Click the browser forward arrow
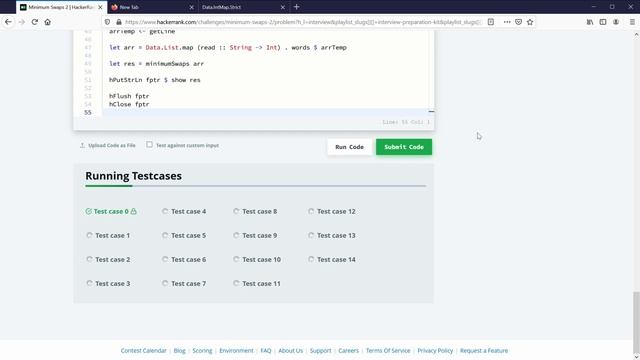 (x=22, y=22)
